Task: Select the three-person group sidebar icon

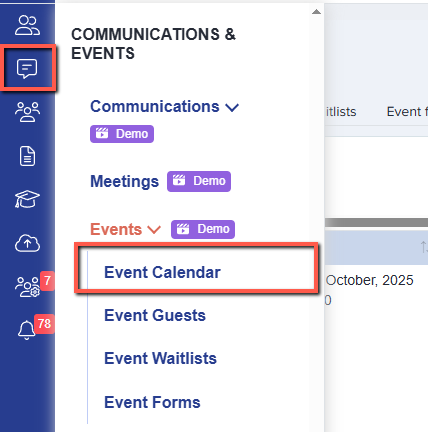Action: tap(27, 112)
